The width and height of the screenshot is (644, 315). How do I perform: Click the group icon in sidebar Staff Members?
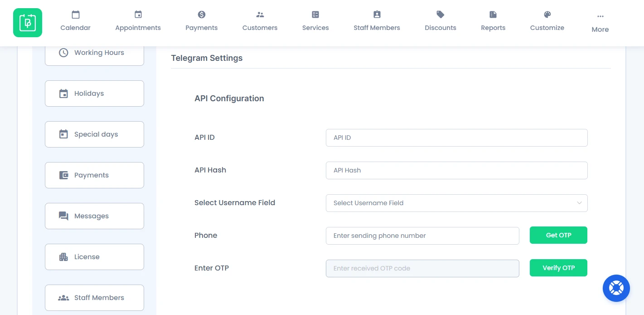pos(64,298)
